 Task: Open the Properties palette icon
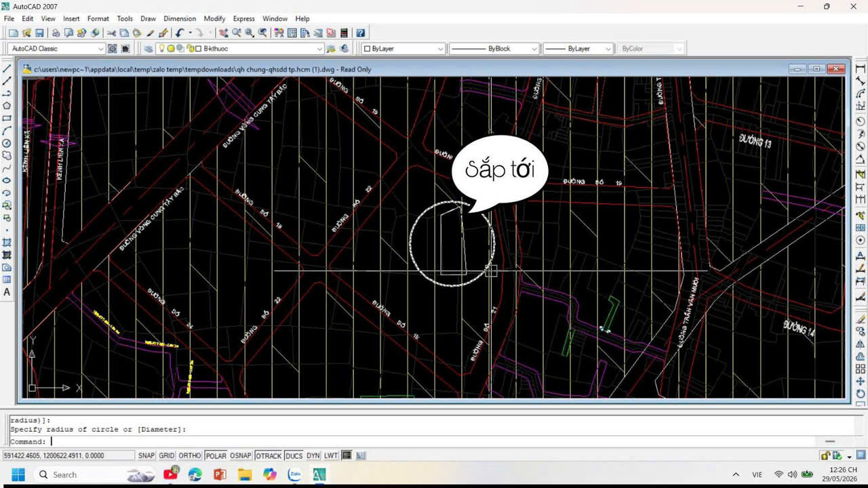(x=279, y=33)
